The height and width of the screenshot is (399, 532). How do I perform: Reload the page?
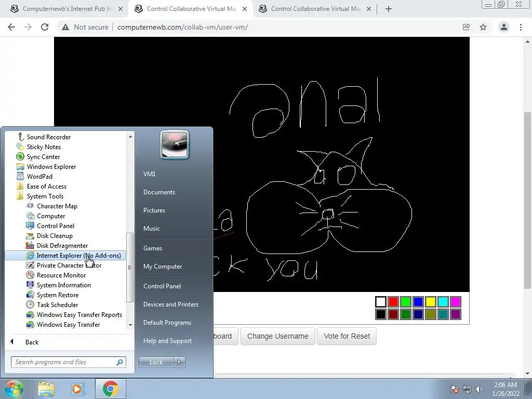(45, 27)
